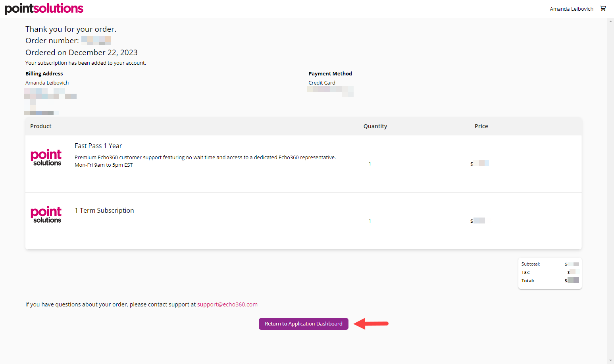Click 'Thank you for your order.' heading
This screenshot has height=364, width=614.
71,29
